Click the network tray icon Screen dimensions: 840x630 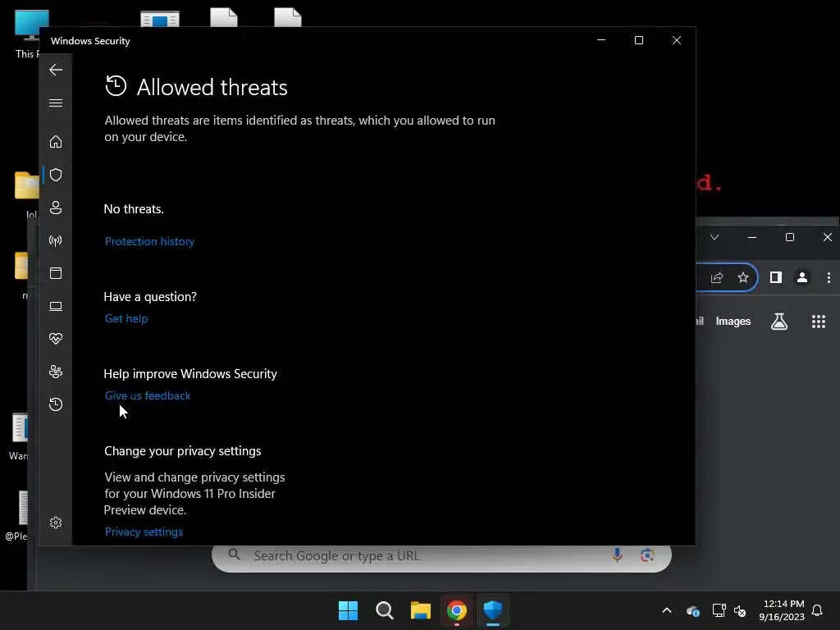coord(719,610)
